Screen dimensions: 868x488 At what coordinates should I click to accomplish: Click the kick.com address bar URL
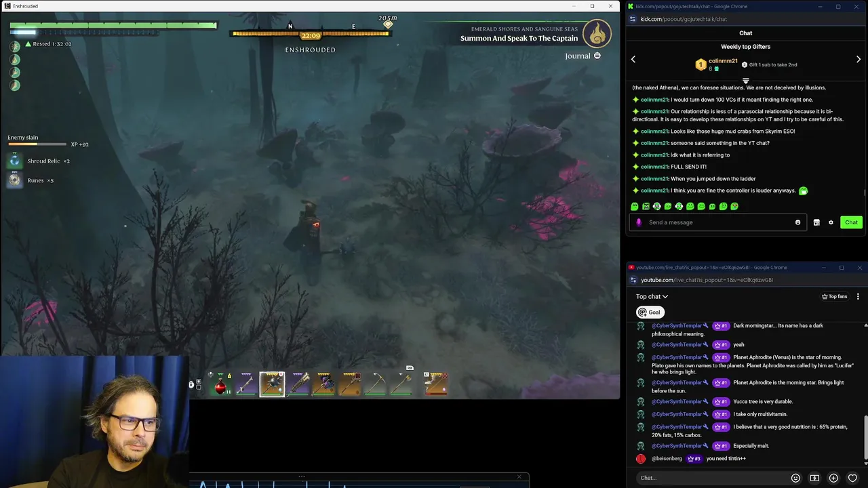(684, 19)
